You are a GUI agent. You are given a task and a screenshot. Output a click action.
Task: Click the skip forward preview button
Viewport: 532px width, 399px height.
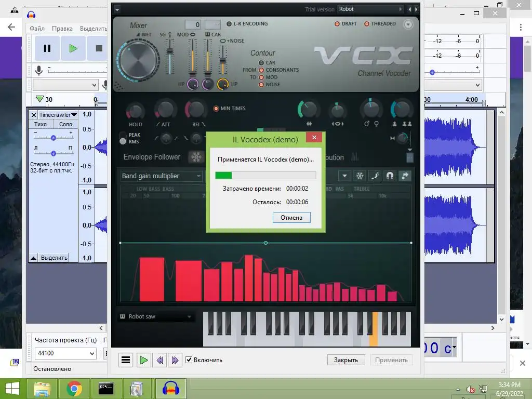click(175, 360)
